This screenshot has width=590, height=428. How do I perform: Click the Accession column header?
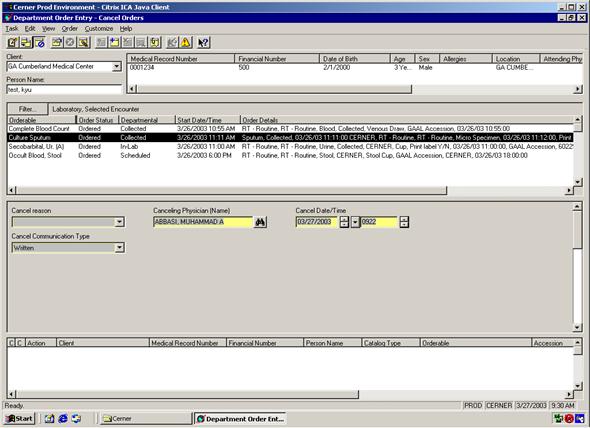552,343
